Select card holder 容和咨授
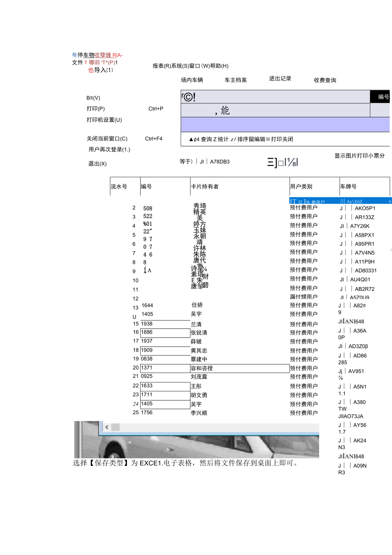This screenshot has height=555, width=392. click(202, 368)
